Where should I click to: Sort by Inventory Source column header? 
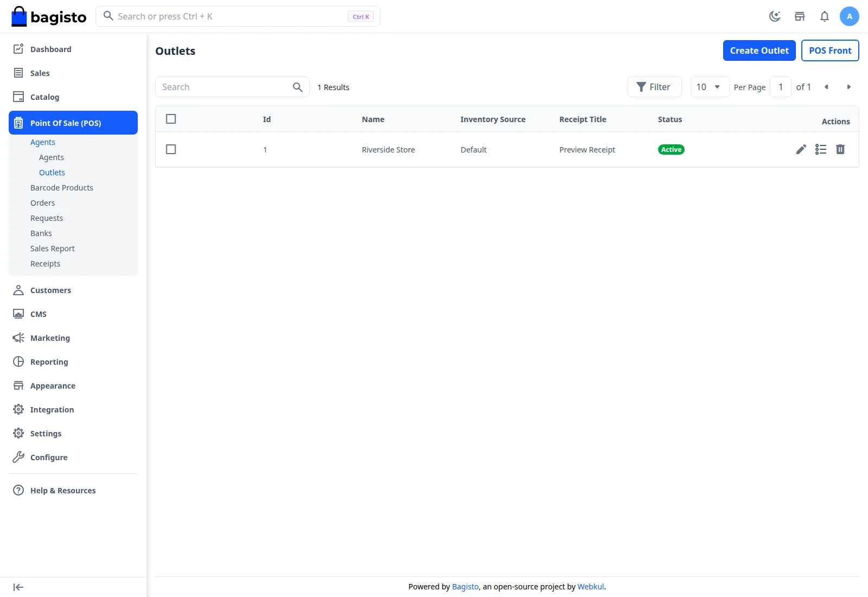point(493,119)
